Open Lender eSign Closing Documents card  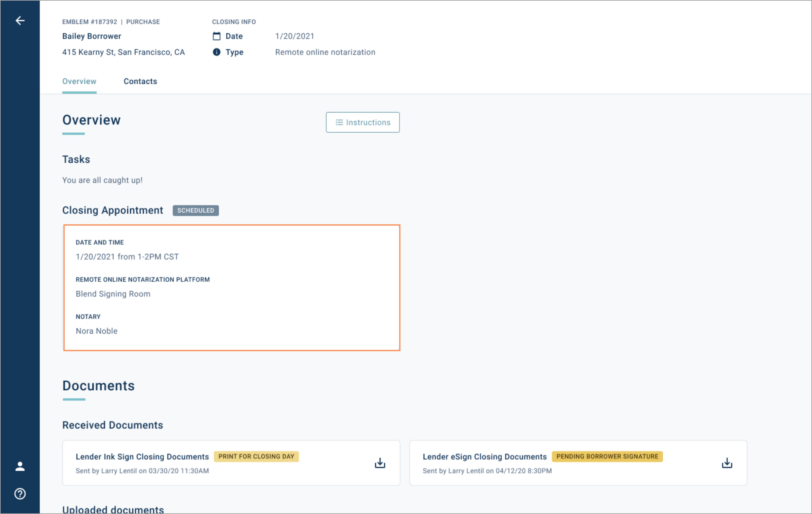coord(484,457)
